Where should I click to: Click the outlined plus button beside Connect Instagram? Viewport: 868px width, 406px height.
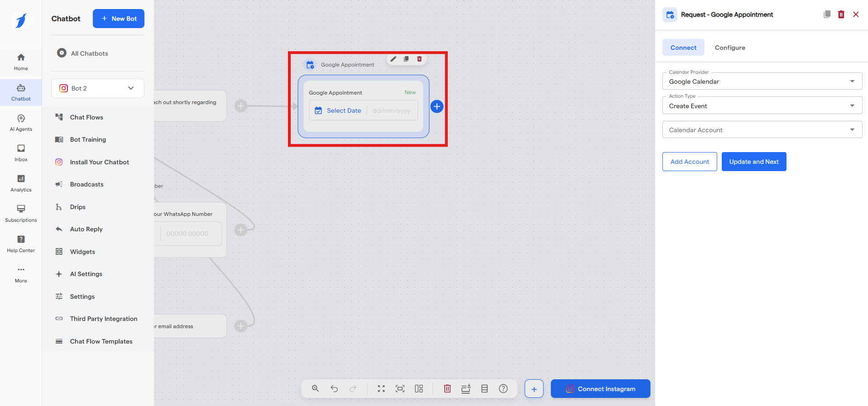pyautogui.click(x=534, y=389)
